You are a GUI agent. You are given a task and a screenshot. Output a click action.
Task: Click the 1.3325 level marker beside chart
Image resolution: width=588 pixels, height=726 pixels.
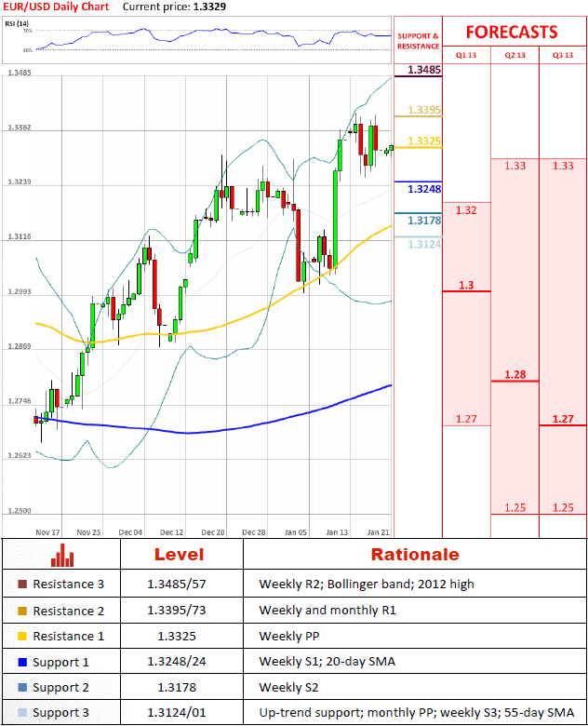424,141
